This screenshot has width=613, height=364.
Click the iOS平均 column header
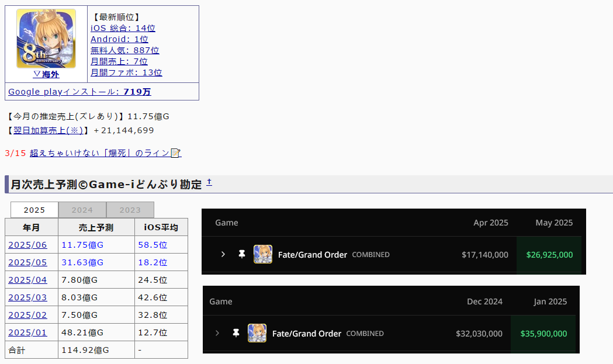coord(161,227)
